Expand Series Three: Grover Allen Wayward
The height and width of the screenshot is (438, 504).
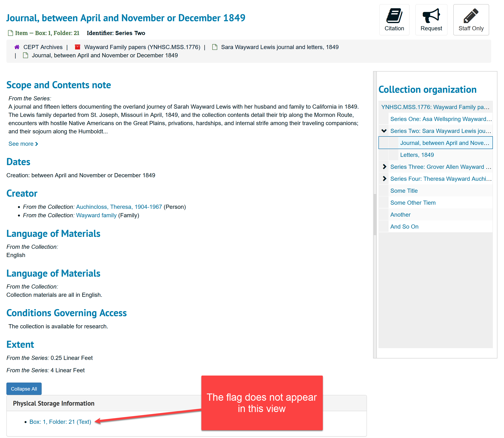(384, 167)
